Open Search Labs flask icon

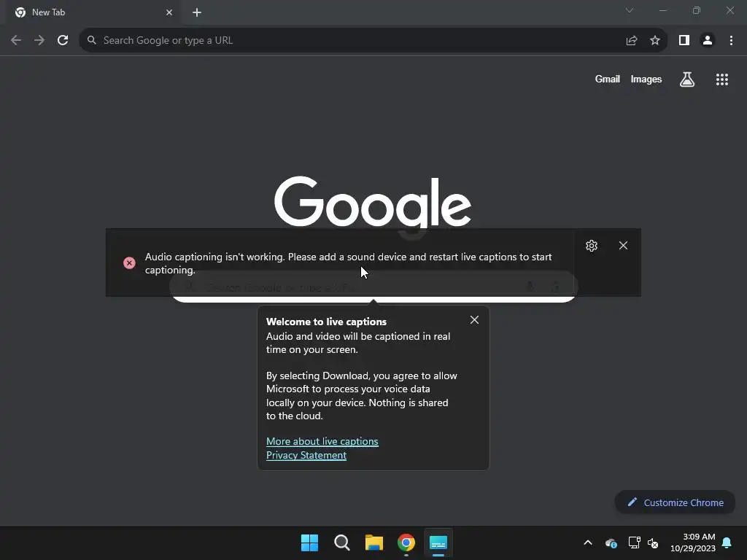687,79
